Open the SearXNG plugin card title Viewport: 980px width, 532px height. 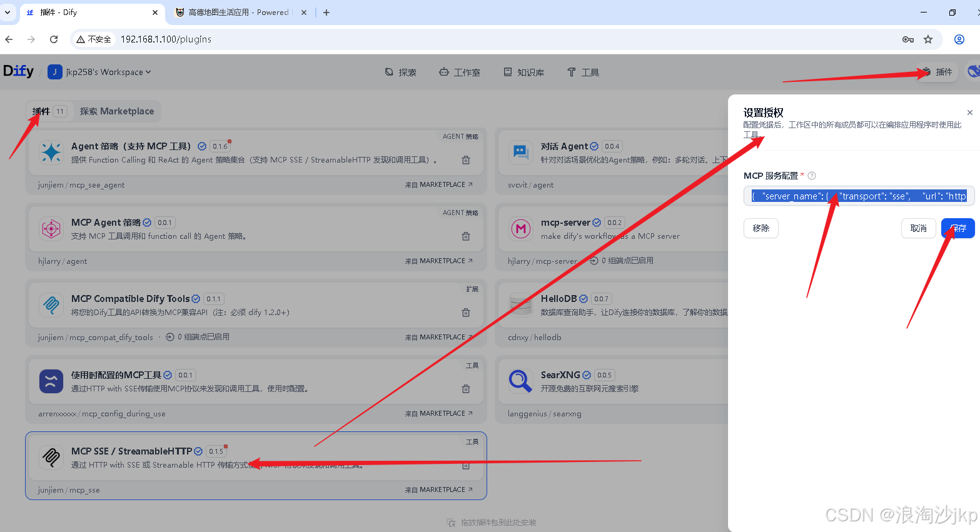[x=560, y=375]
